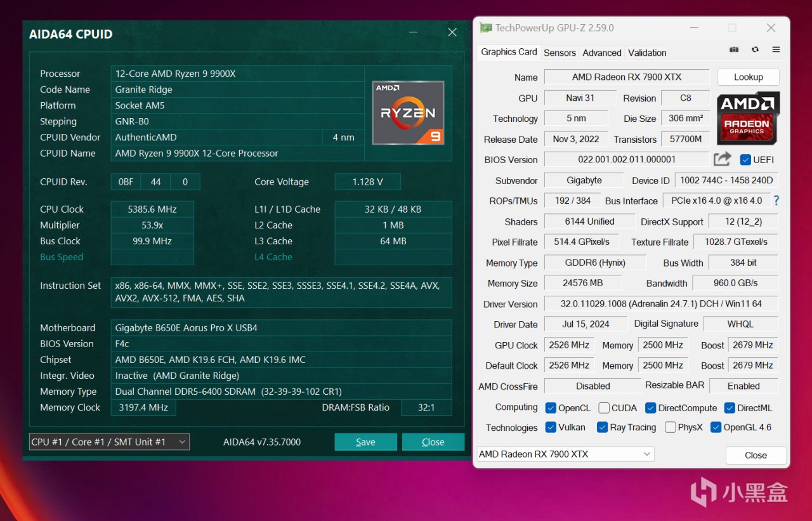Click the Lookup button
The height and width of the screenshot is (521, 812).
[749, 77]
